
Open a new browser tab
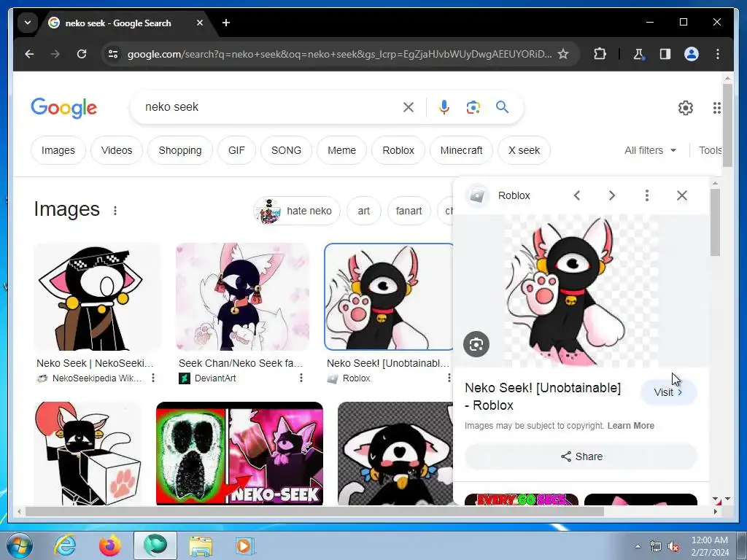tap(226, 23)
